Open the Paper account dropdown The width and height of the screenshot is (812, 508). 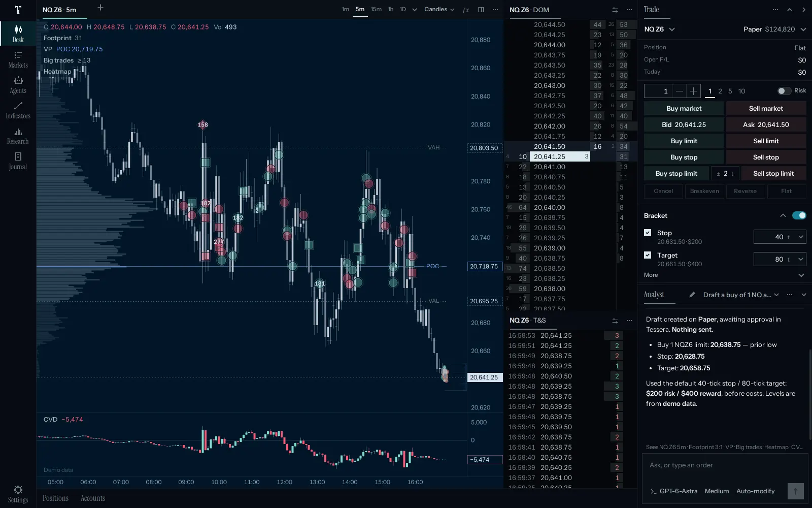tap(774, 29)
